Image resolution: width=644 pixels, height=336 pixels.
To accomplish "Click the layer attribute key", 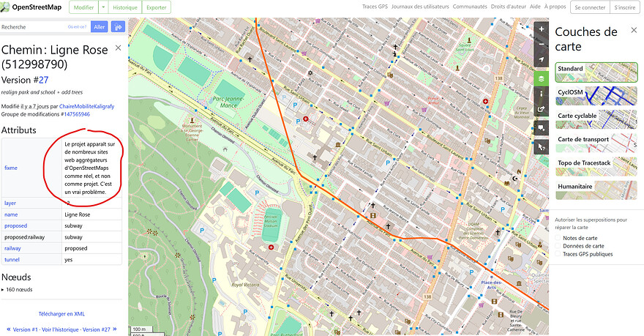I will coord(10,203).
